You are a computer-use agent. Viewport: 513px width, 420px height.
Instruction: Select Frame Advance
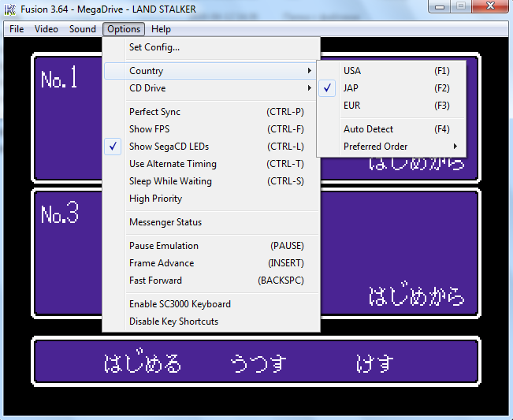[211, 263]
